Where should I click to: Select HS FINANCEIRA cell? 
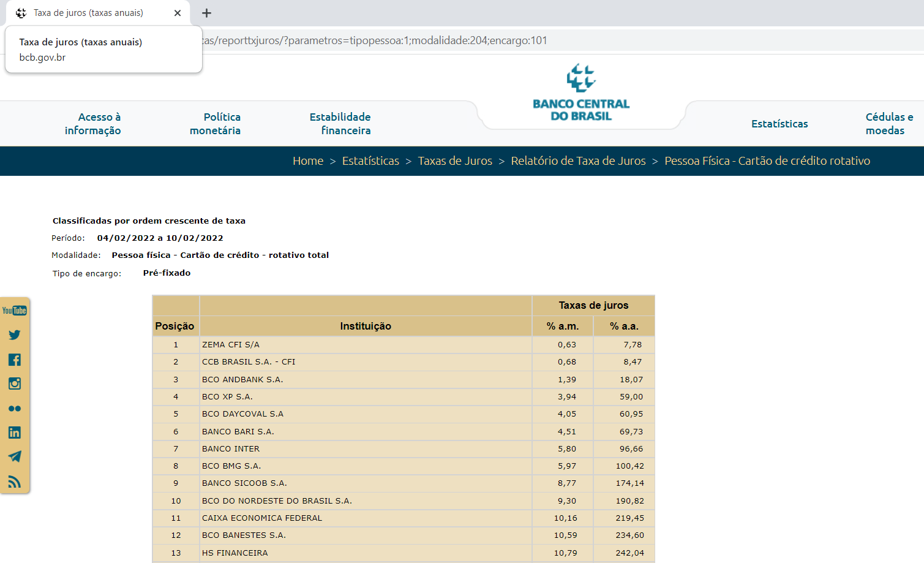coord(366,553)
